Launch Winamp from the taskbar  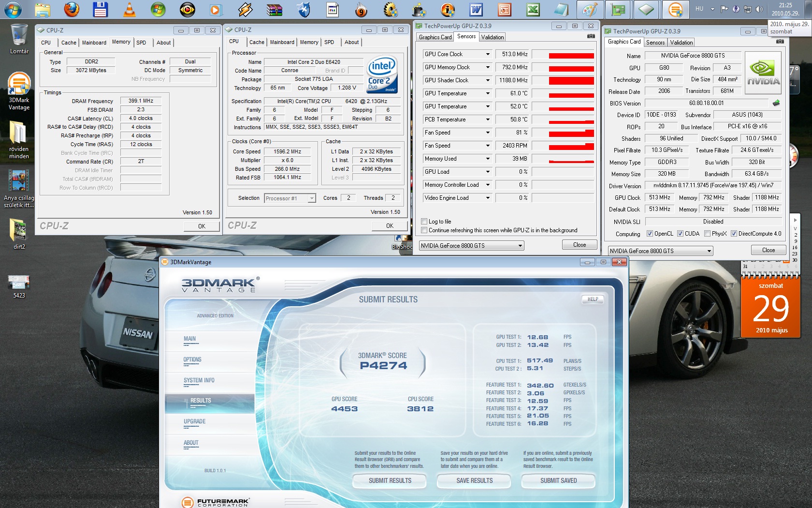[x=245, y=9]
